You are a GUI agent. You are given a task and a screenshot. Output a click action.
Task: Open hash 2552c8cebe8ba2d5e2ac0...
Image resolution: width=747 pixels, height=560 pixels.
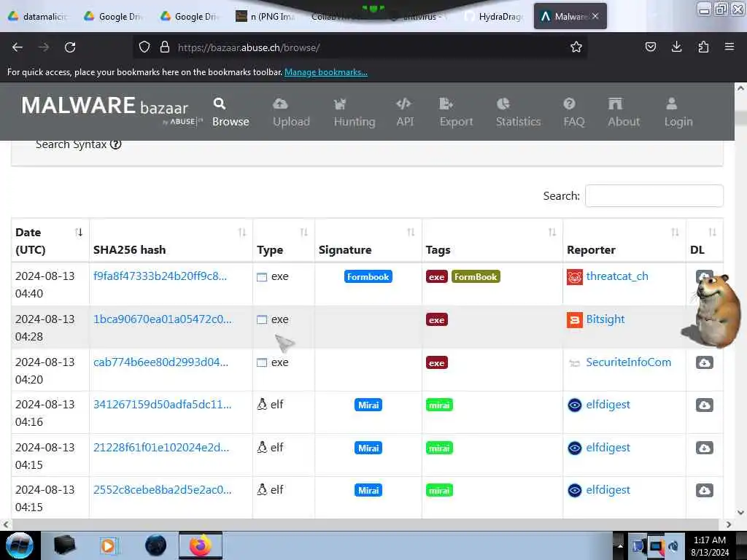pos(163,489)
